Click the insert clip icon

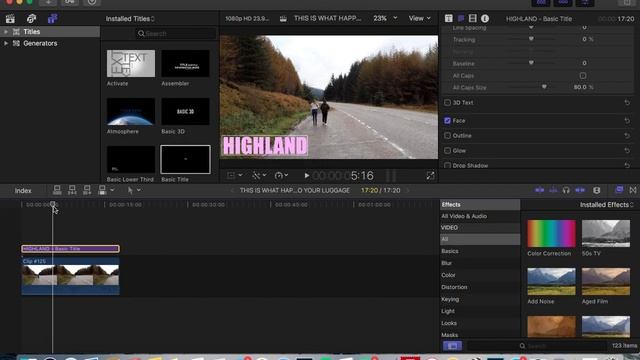coord(72,190)
